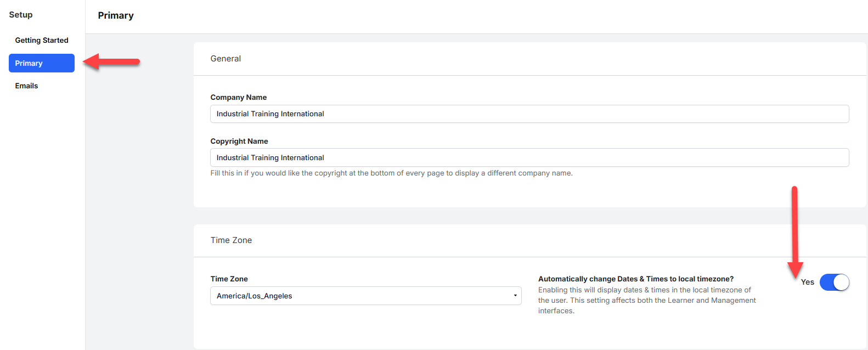The height and width of the screenshot is (350, 868).
Task: Select the Primary sidebar item
Action: pyautogui.click(x=42, y=63)
